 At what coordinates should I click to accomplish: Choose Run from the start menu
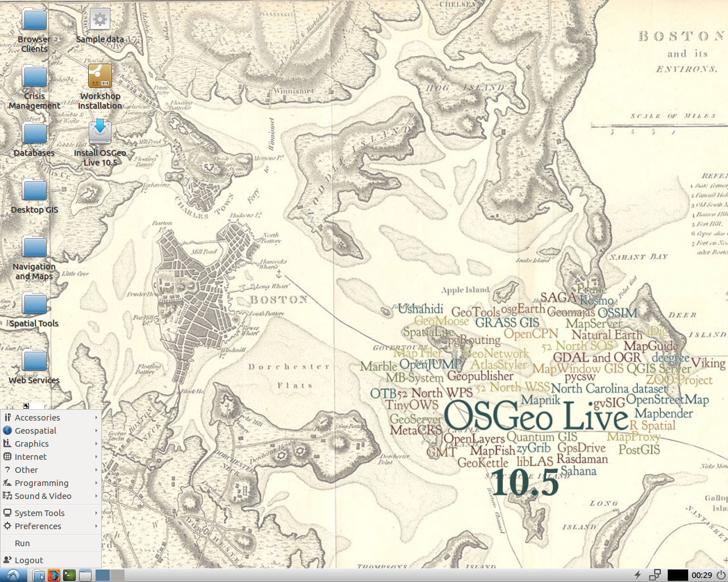coord(51,543)
